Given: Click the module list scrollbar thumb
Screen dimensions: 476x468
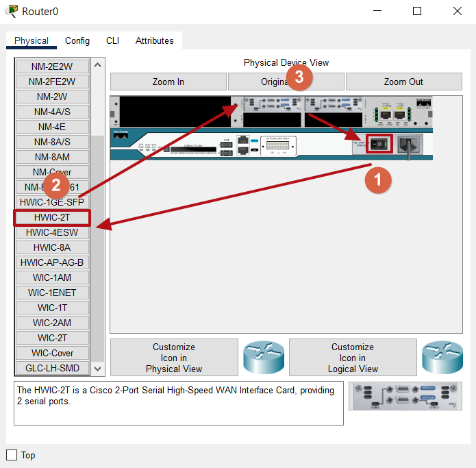Looking at the screenshot, I should 98,249.
